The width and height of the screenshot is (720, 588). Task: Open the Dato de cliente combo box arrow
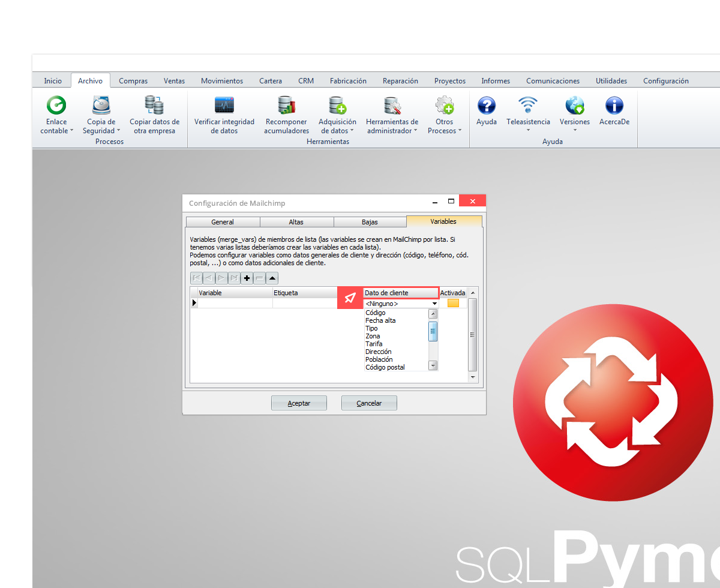[x=434, y=304]
